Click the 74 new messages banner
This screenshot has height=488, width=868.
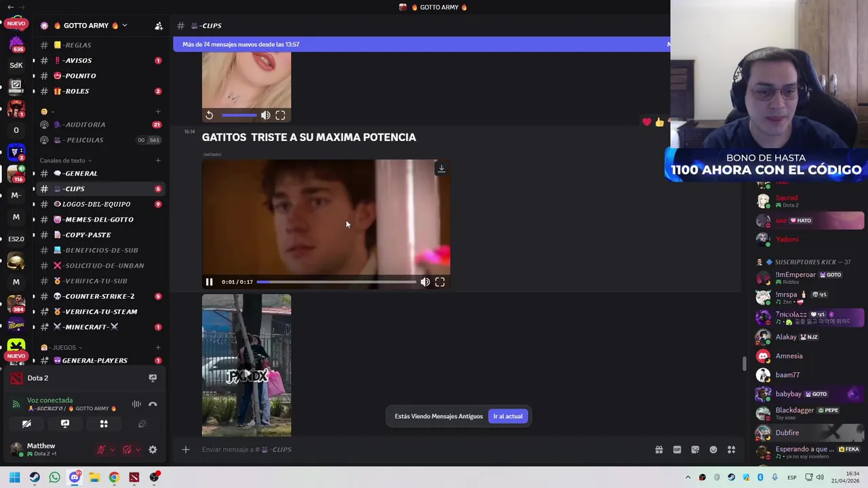pos(421,44)
